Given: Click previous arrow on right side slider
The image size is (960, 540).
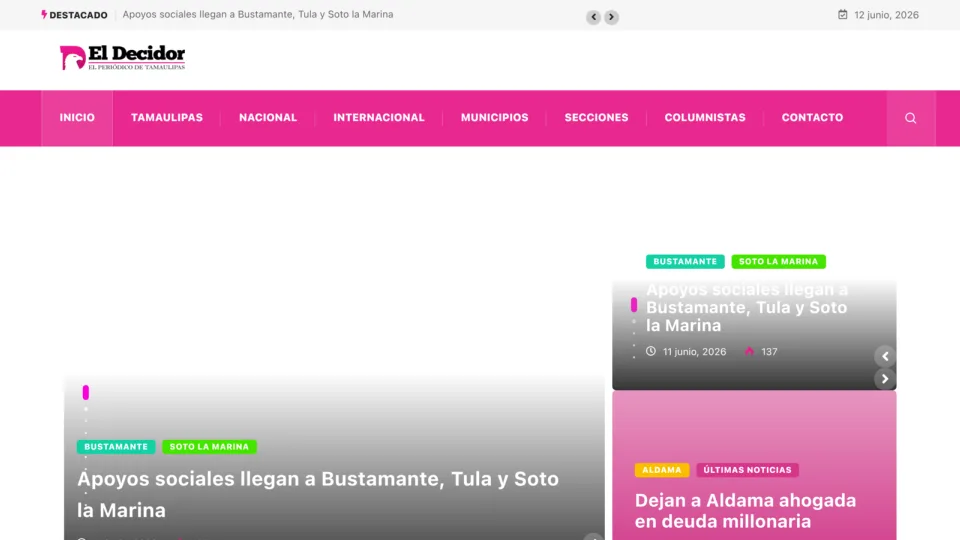Looking at the screenshot, I should coord(885,356).
